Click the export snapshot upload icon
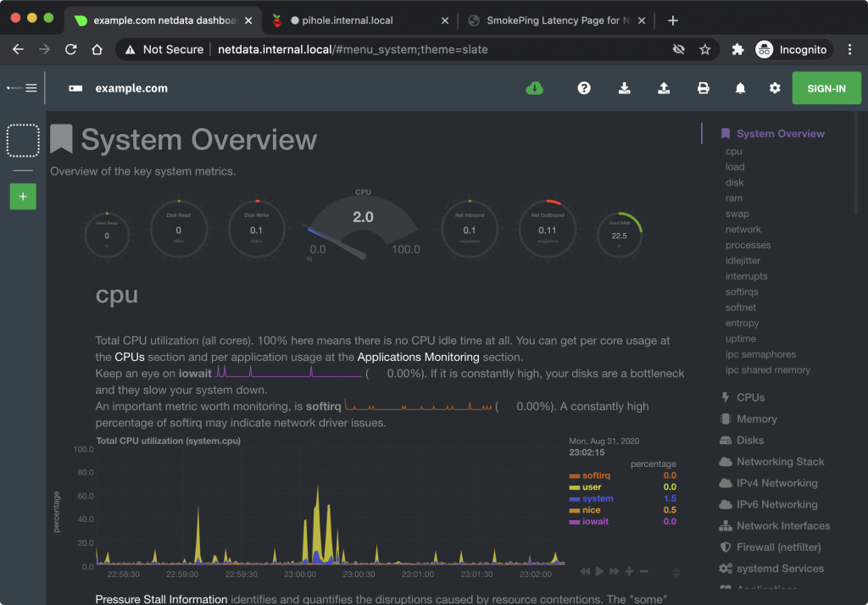This screenshot has width=868, height=605. (664, 88)
